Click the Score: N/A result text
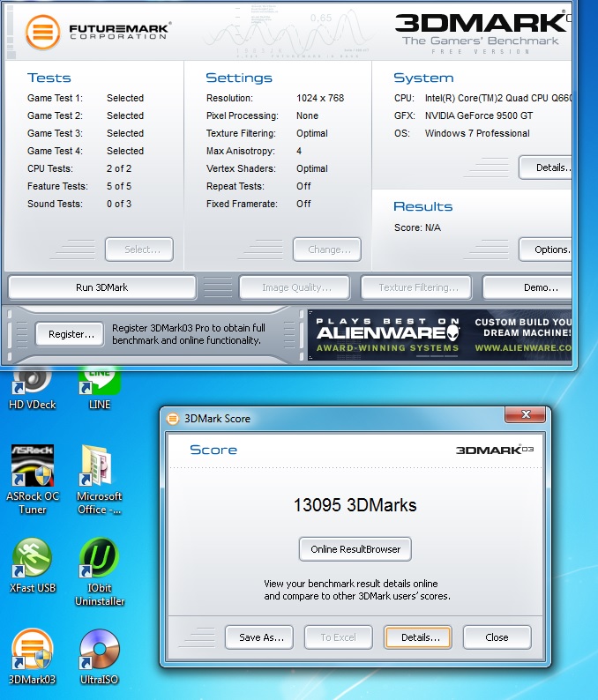Screen dimensions: 598x700 417,227
